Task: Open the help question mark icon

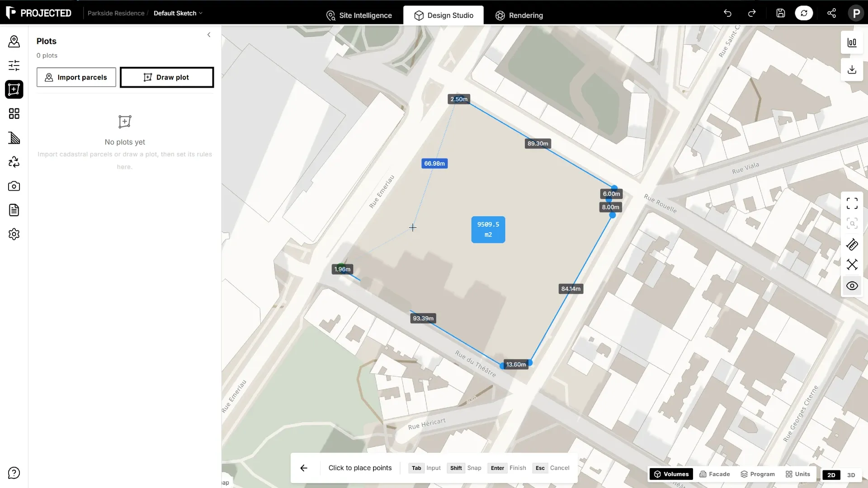Action: point(14,473)
